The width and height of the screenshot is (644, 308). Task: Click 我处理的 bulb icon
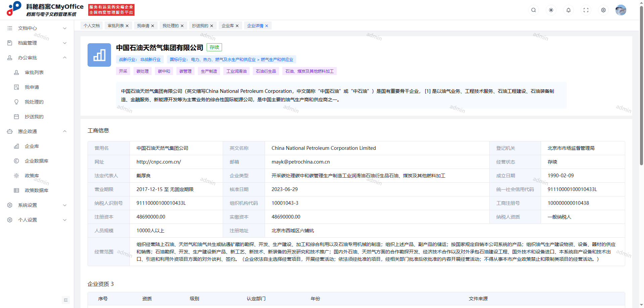[x=16, y=102]
